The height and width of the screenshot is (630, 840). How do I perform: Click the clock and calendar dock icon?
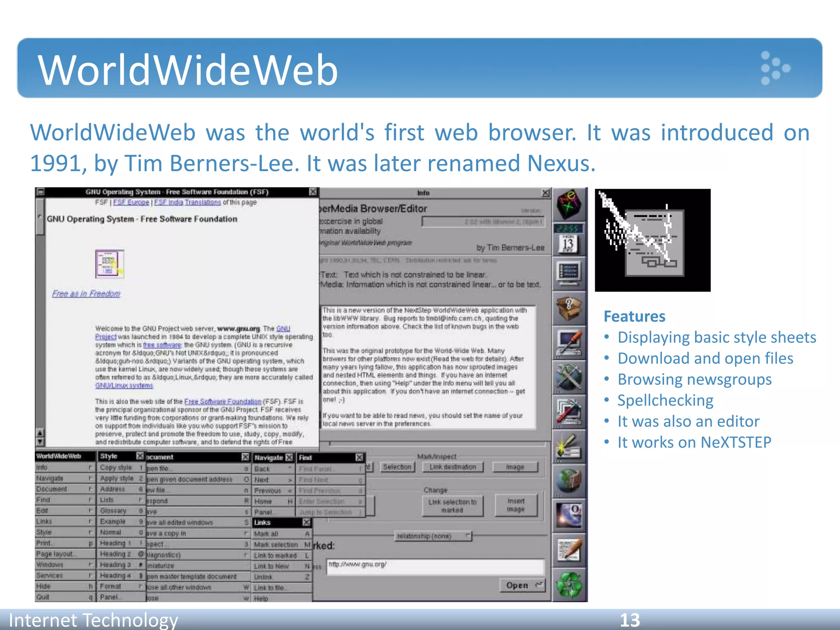click(x=569, y=239)
